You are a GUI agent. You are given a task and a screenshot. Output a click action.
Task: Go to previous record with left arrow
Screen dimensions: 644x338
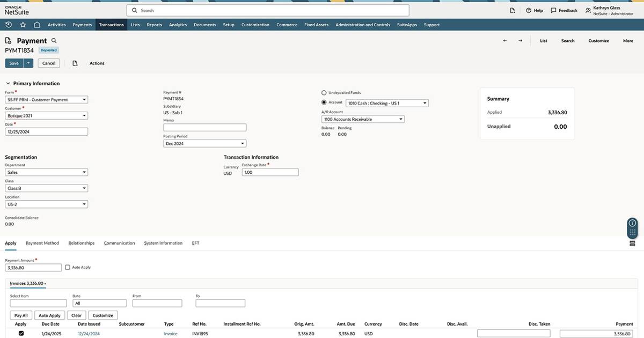coord(504,41)
